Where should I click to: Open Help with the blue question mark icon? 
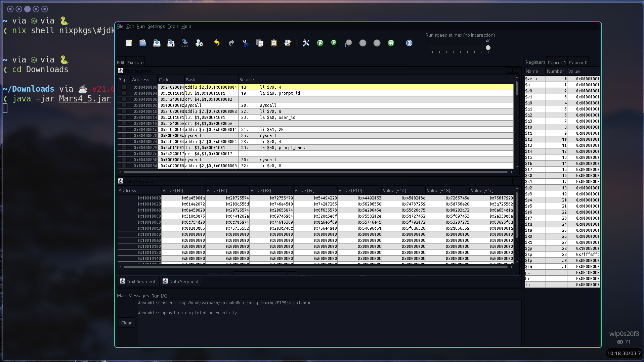click(409, 43)
